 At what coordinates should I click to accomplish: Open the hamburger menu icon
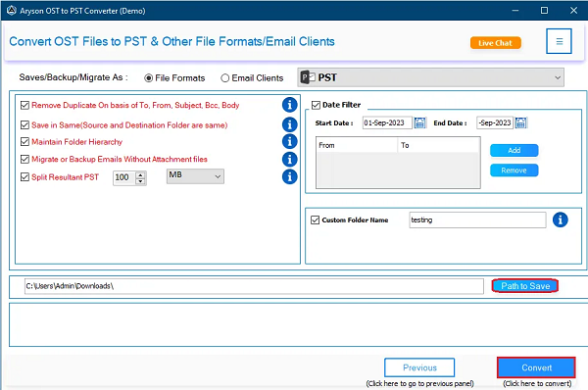pyautogui.click(x=559, y=41)
